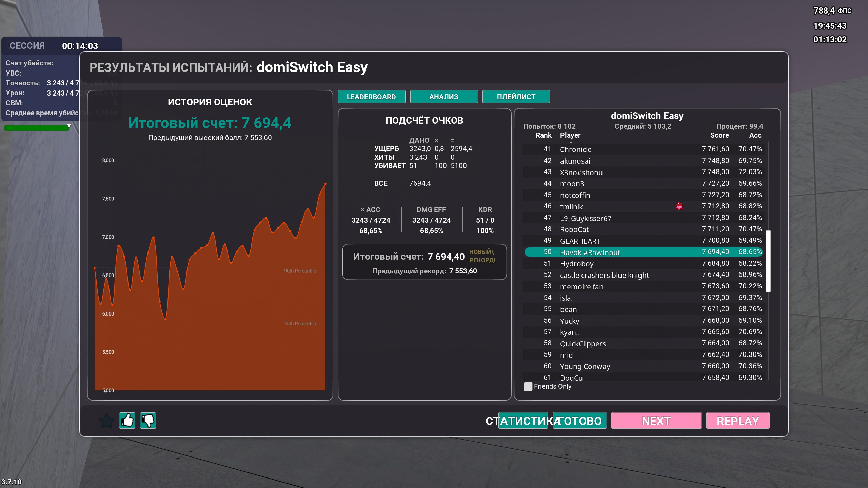
Task: Click the thumbs up icon
Action: (127, 421)
